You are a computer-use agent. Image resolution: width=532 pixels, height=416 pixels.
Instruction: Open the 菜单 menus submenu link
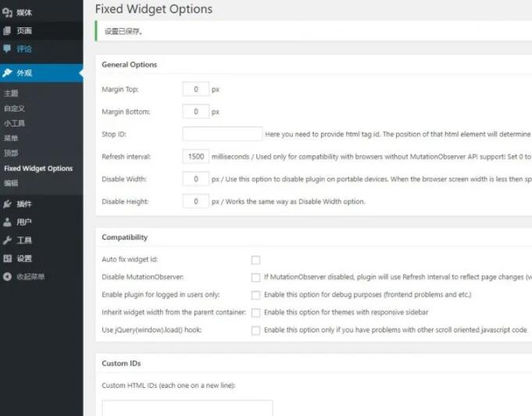11,138
